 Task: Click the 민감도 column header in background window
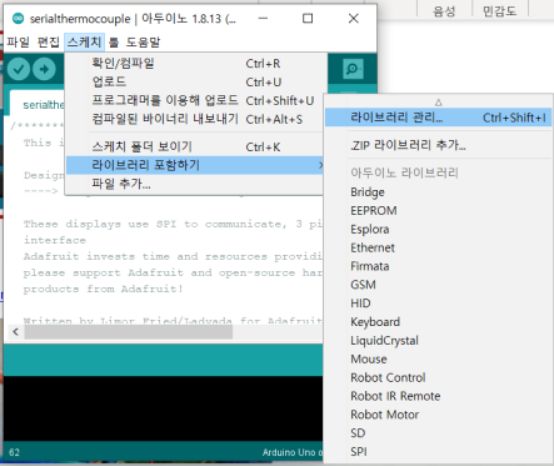[500, 11]
